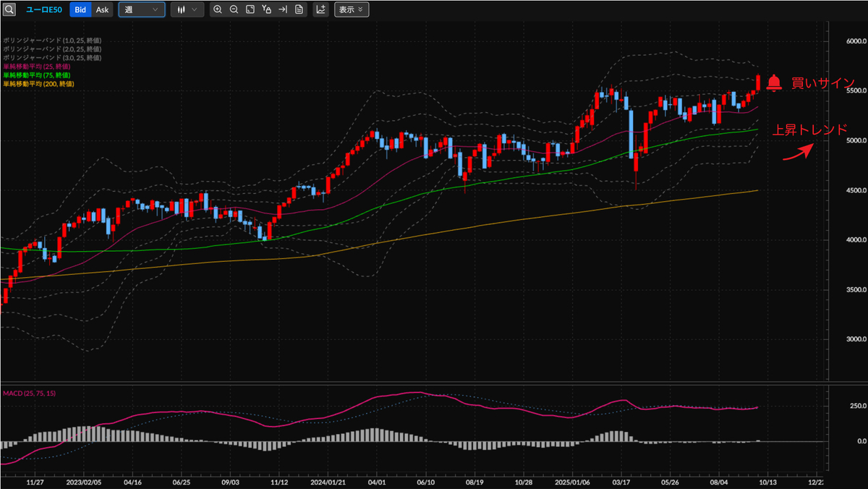Open the add indicator chart icon
The width and height of the screenshot is (868, 489).
coord(321,9)
